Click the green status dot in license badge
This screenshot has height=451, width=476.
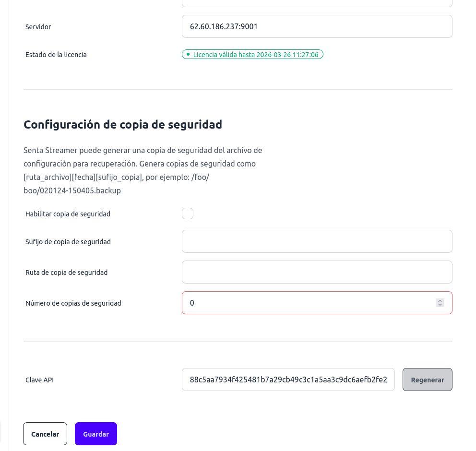188,54
